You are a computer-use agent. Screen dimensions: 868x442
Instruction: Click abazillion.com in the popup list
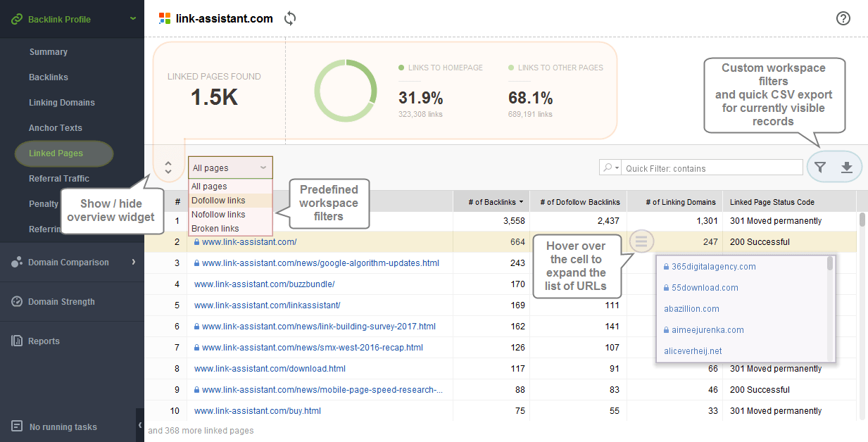click(x=691, y=309)
